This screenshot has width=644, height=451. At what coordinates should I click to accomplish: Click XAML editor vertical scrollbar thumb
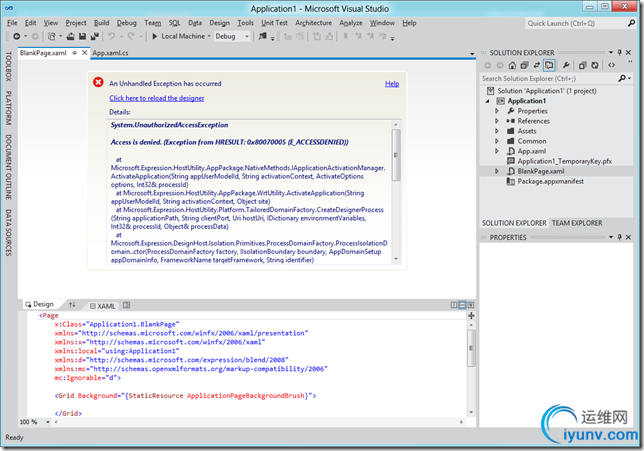[471, 348]
